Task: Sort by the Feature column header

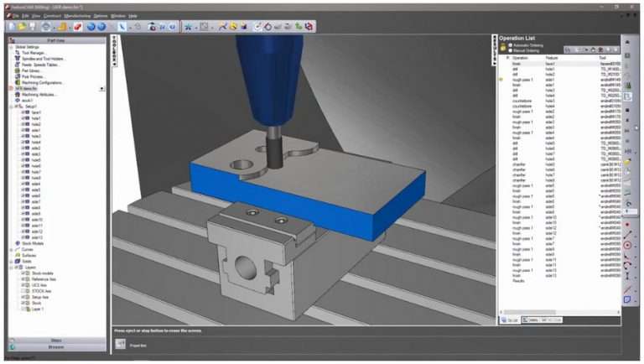Action: pos(552,58)
